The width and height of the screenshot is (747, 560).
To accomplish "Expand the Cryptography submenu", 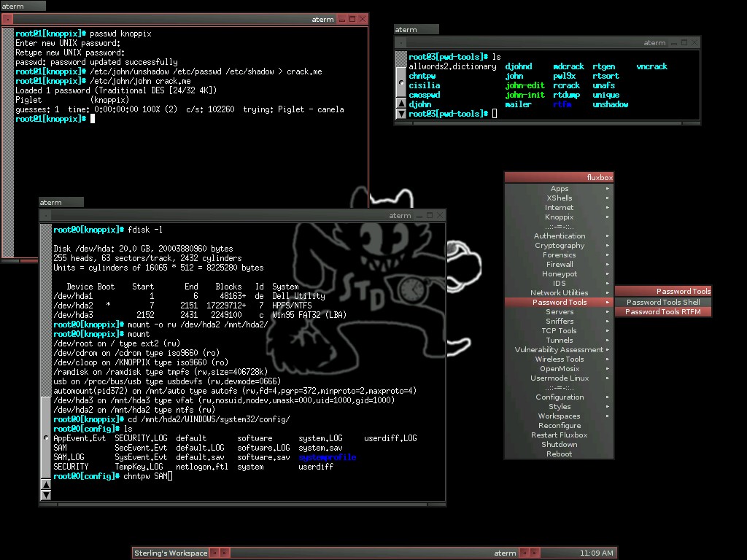I will coord(560,245).
